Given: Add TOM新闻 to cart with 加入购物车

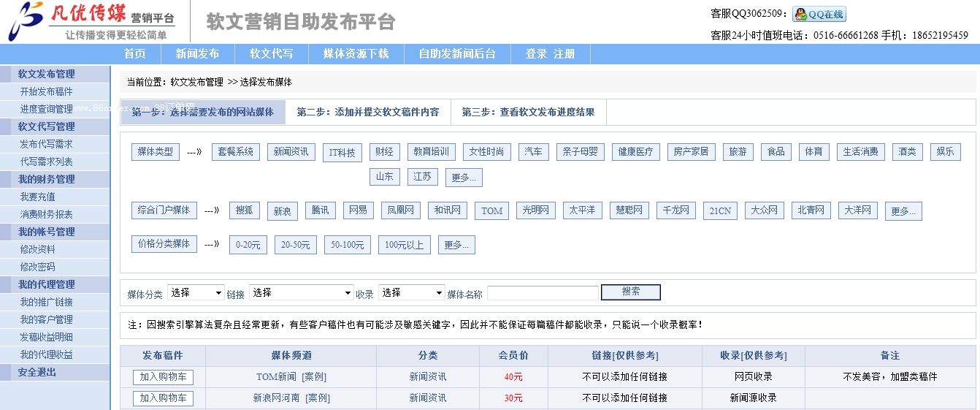Looking at the screenshot, I should pos(163,377).
